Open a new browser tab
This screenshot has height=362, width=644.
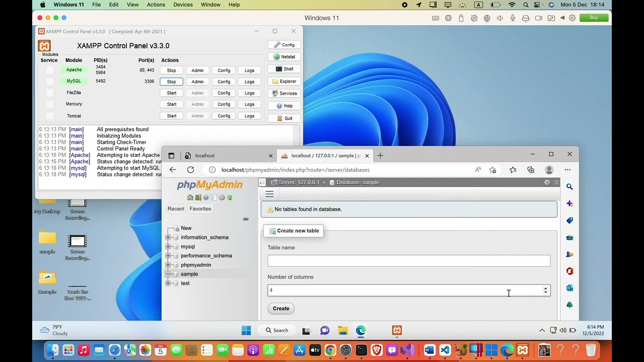click(x=380, y=156)
